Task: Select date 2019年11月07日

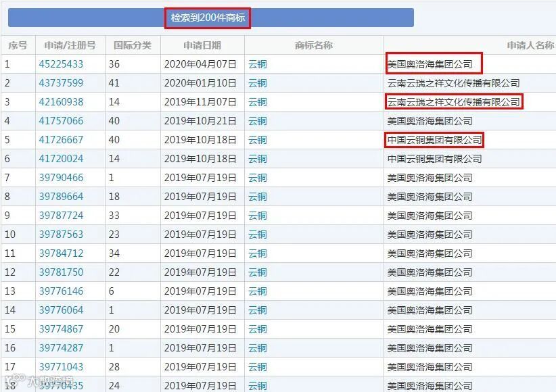Action: coord(200,102)
